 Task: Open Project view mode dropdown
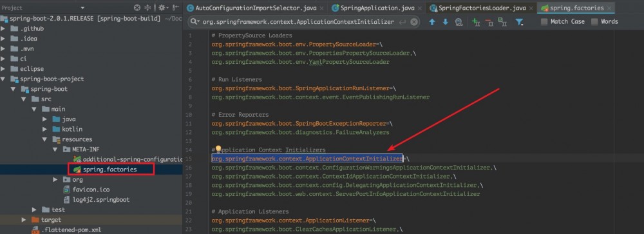pyautogui.click(x=82, y=8)
